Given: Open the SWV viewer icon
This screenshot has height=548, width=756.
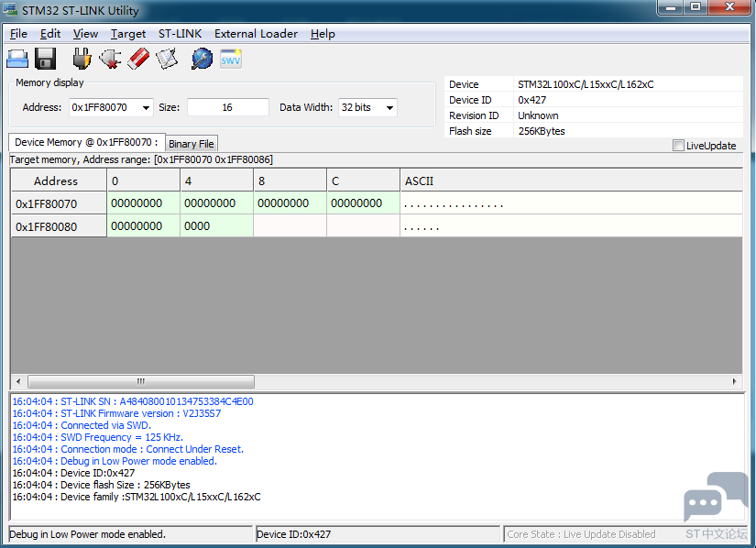Looking at the screenshot, I should [x=230, y=59].
